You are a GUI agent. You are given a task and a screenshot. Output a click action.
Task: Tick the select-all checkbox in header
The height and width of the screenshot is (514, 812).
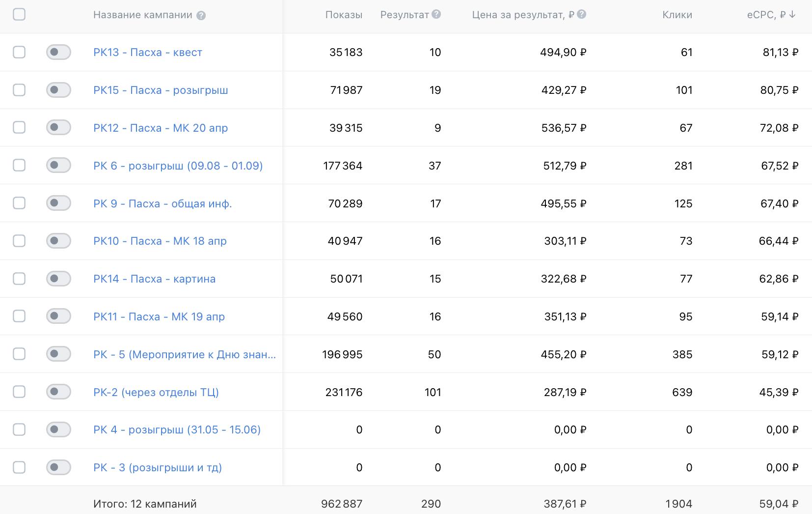click(19, 14)
